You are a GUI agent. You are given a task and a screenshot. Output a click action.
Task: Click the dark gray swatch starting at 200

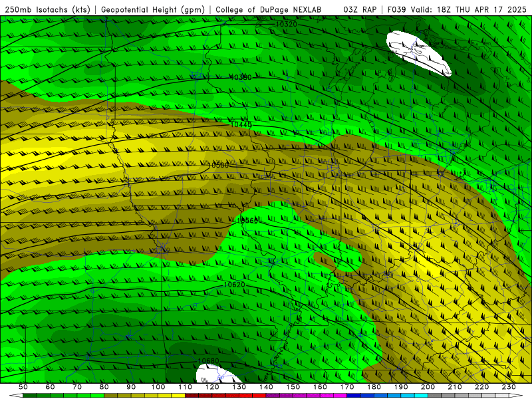tap(435, 396)
